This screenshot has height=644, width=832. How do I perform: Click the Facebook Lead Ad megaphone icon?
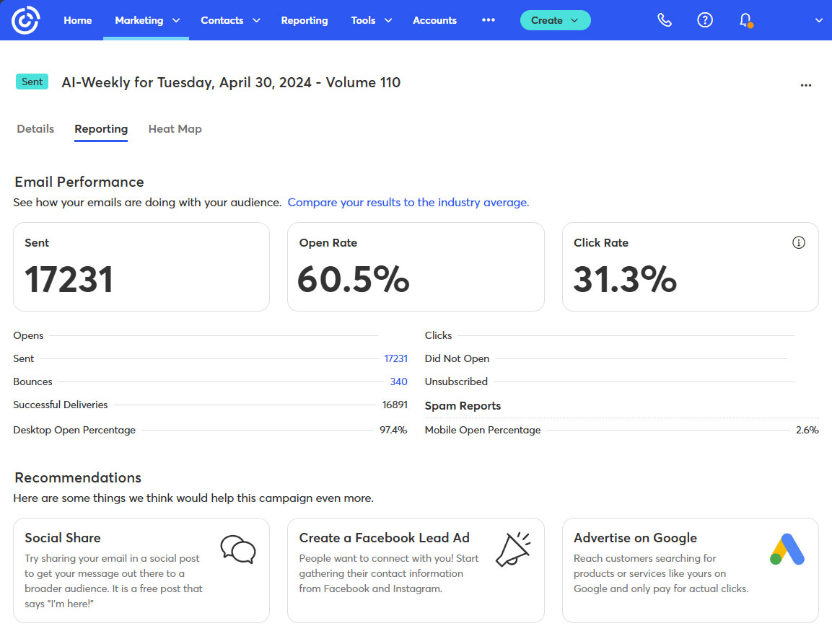coord(512,550)
